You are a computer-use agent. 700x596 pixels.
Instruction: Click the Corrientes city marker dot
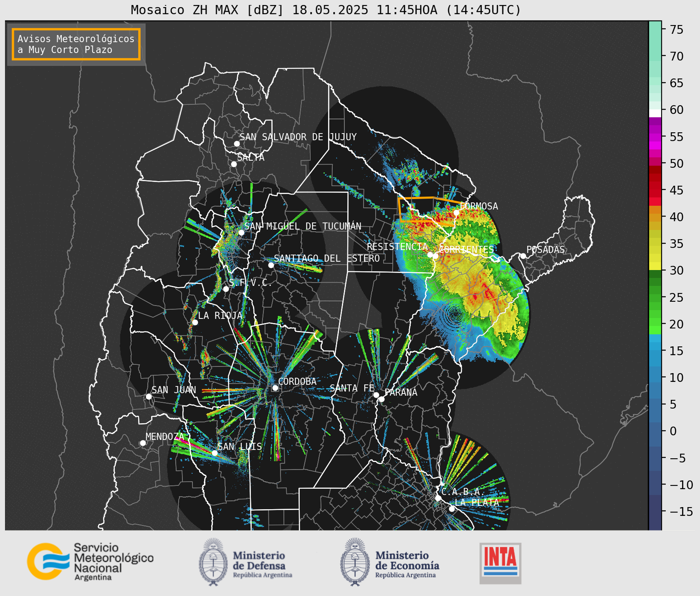(x=435, y=256)
